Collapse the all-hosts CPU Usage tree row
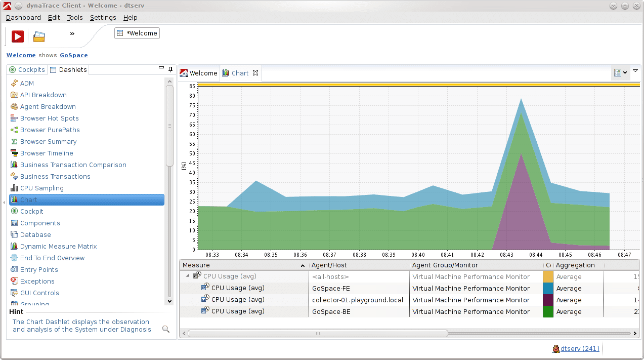The height and width of the screenshot is (360, 644). pos(188,276)
